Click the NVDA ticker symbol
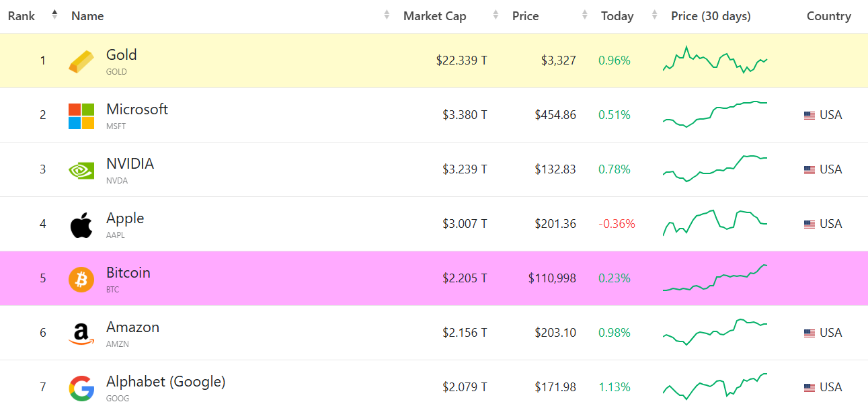 tap(117, 181)
